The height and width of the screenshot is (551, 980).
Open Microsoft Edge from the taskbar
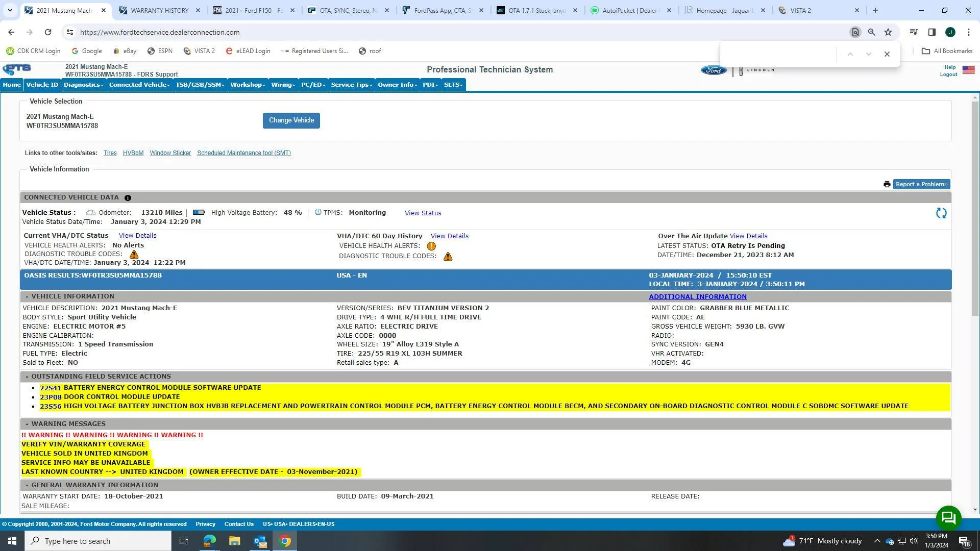point(209,541)
